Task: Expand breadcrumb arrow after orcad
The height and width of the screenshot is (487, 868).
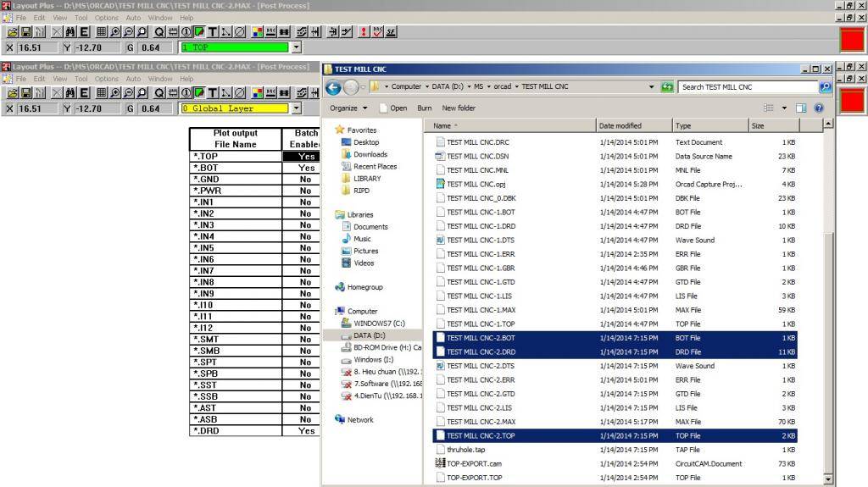Action: click(516, 86)
